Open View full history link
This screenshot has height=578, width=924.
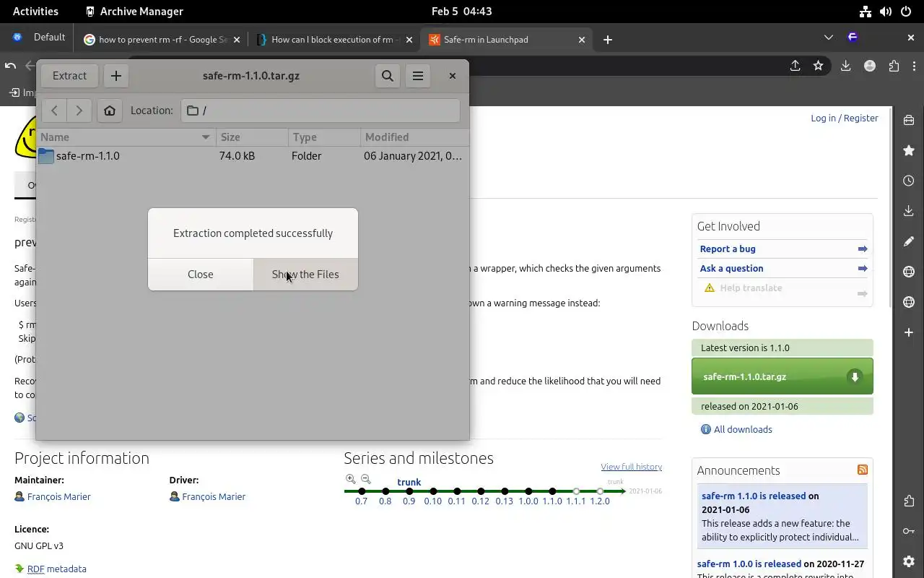(x=632, y=467)
